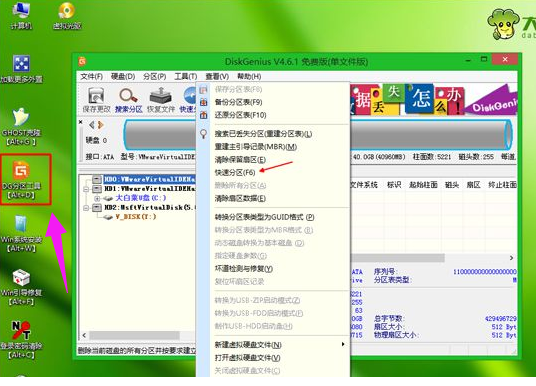Select 大白菜U盘 (C:) tree row

141,198
